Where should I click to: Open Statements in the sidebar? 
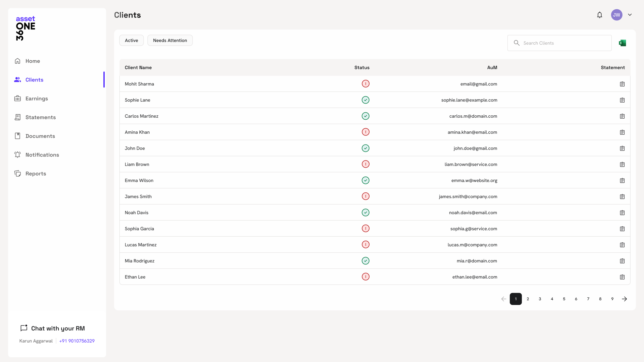(x=41, y=117)
